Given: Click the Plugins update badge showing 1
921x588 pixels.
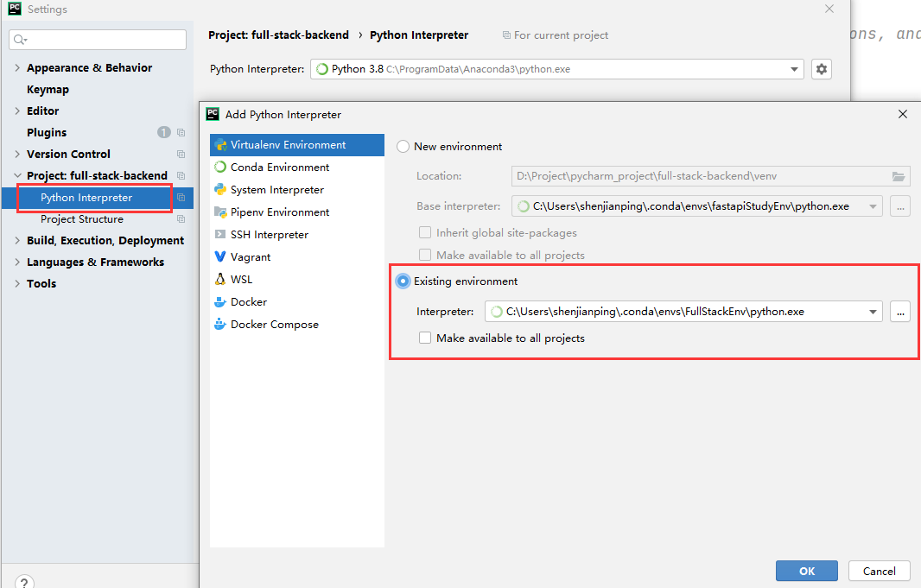Looking at the screenshot, I should pos(164,133).
